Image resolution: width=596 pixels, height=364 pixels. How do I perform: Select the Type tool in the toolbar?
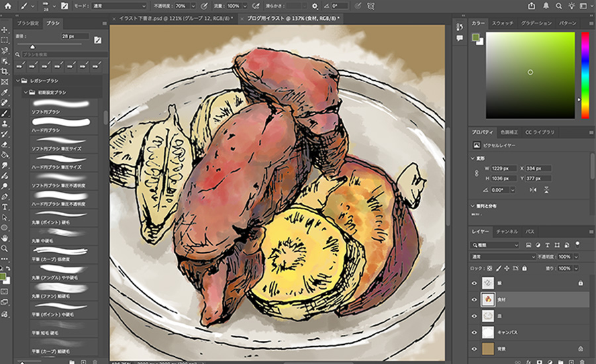pyautogui.click(x=5, y=206)
